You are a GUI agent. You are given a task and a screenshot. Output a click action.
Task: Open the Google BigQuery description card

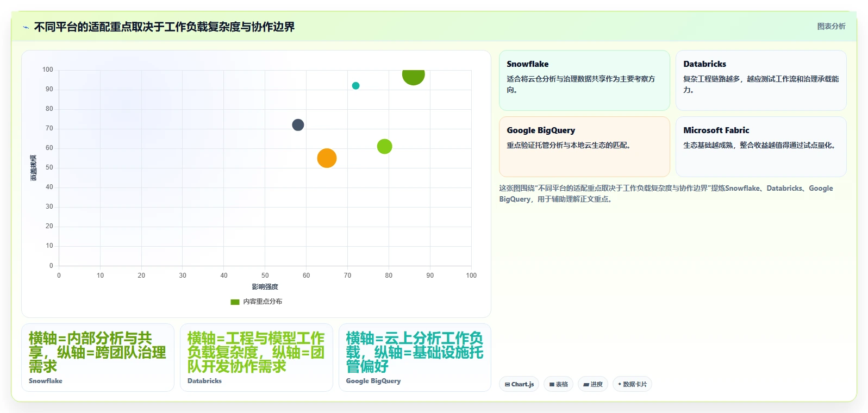point(584,147)
